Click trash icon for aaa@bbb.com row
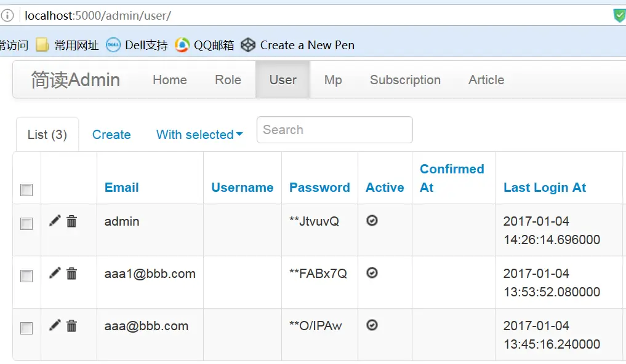Image resolution: width=626 pixels, height=364 pixels. pos(72,326)
